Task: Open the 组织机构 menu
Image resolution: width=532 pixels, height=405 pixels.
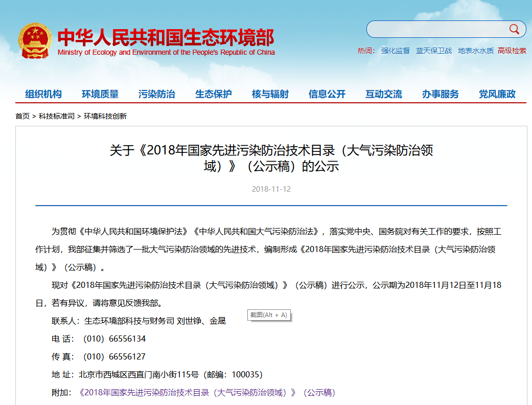Action: pyautogui.click(x=43, y=94)
